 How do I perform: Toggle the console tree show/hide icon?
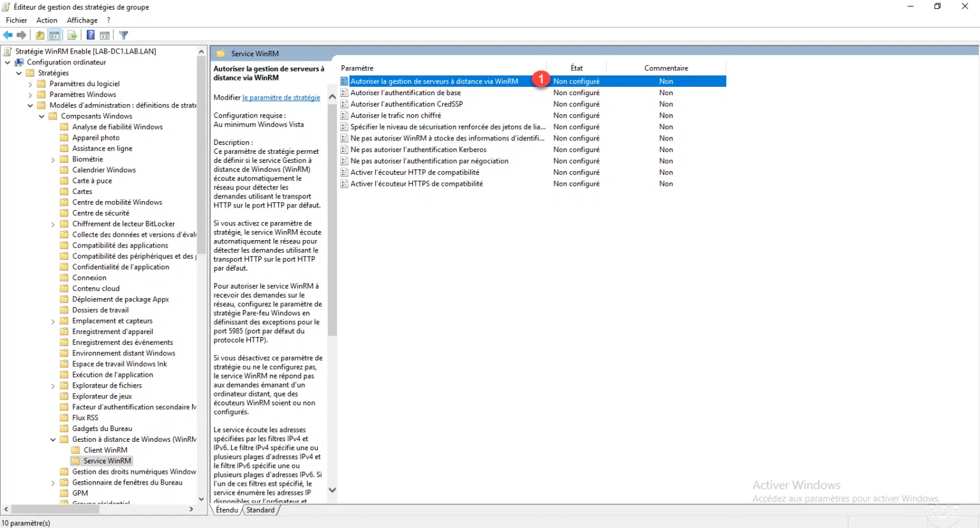(x=55, y=35)
